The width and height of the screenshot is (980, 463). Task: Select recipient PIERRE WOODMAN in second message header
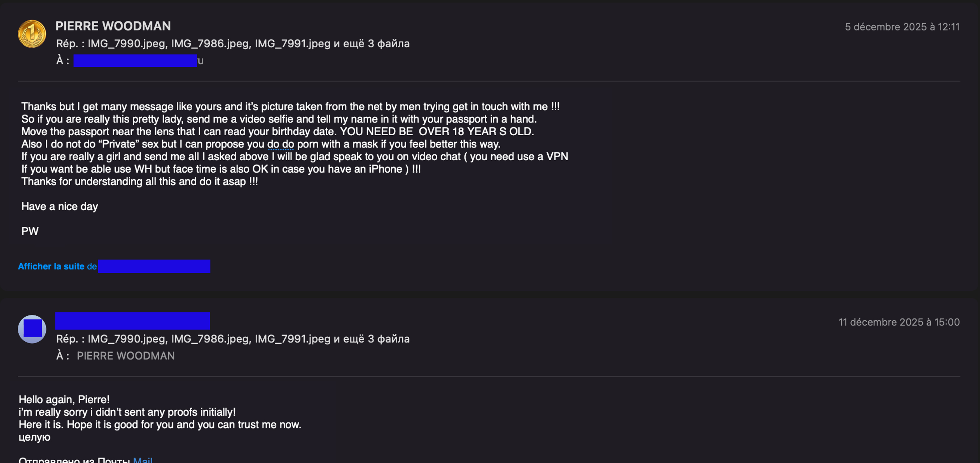pyautogui.click(x=125, y=356)
